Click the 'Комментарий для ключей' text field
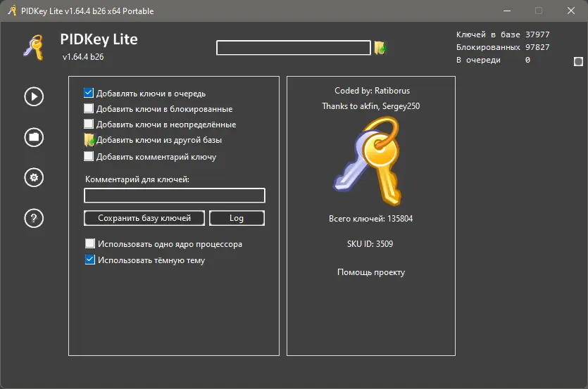This screenshot has height=389, width=588. pos(175,196)
